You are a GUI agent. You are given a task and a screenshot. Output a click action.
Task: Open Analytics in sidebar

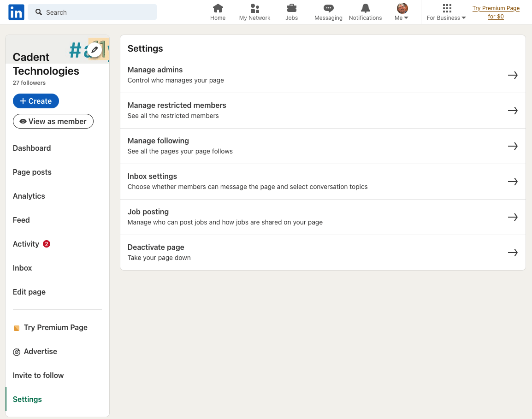click(x=29, y=196)
